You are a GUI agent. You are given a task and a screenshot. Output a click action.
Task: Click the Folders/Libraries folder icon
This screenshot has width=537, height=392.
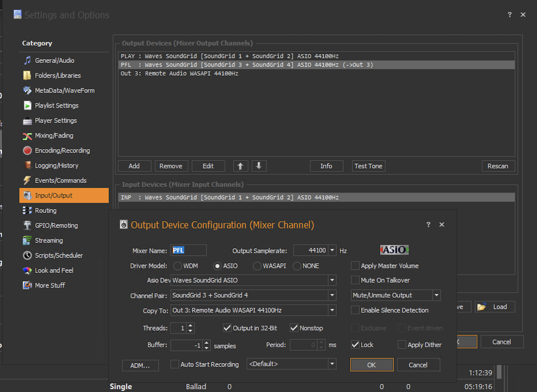pyautogui.click(x=27, y=76)
